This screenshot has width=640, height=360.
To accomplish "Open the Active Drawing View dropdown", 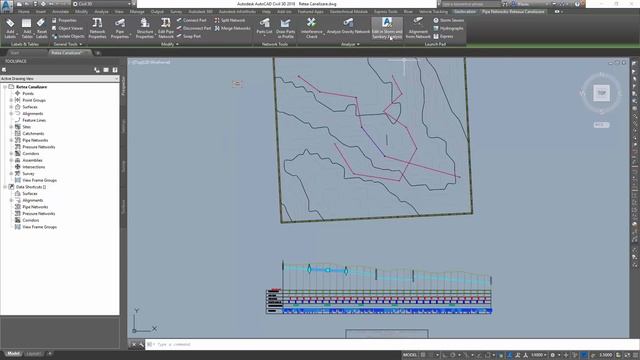I will point(60,78).
